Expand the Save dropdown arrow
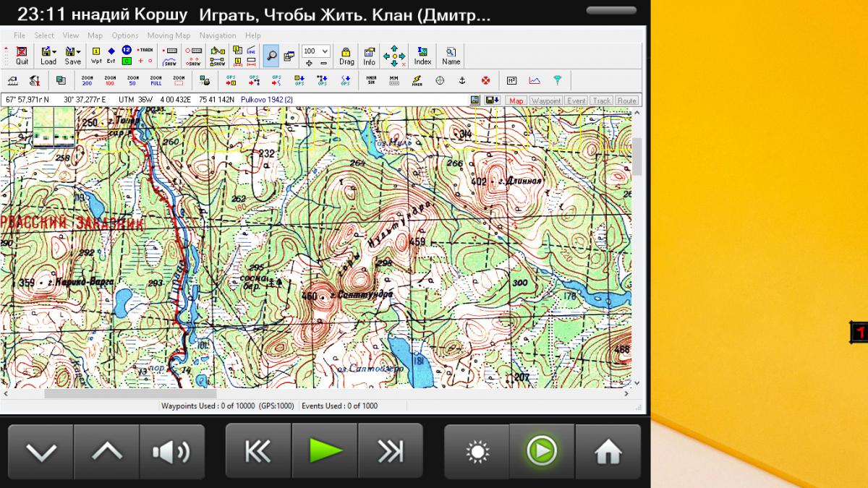Screen dimensions: 868x488 pyautogui.click(x=79, y=51)
